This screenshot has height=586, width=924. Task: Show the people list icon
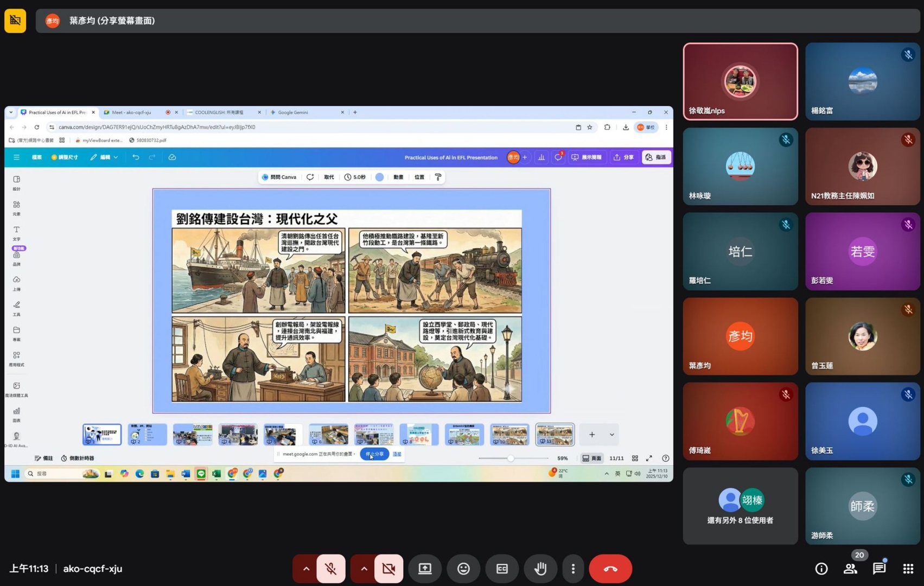(850, 569)
